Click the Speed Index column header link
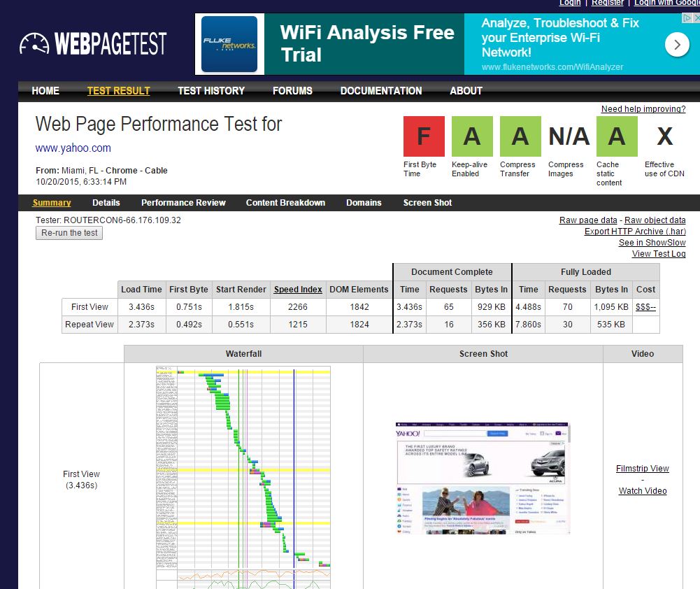Image resolution: width=700 pixels, height=589 pixels. coord(298,290)
